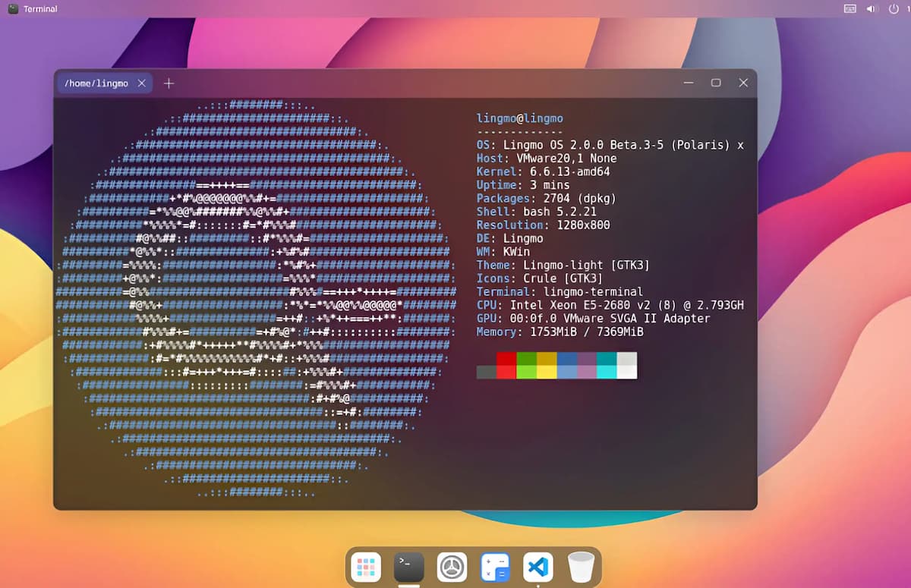Click the bright red color block in neofetch palette
Viewport: 911px width, 588px height.
click(506, 372)
